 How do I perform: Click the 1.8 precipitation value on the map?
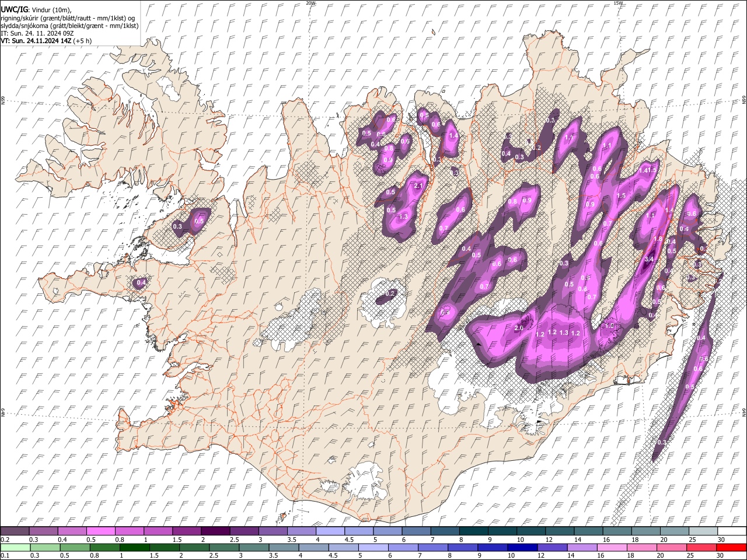658,239
